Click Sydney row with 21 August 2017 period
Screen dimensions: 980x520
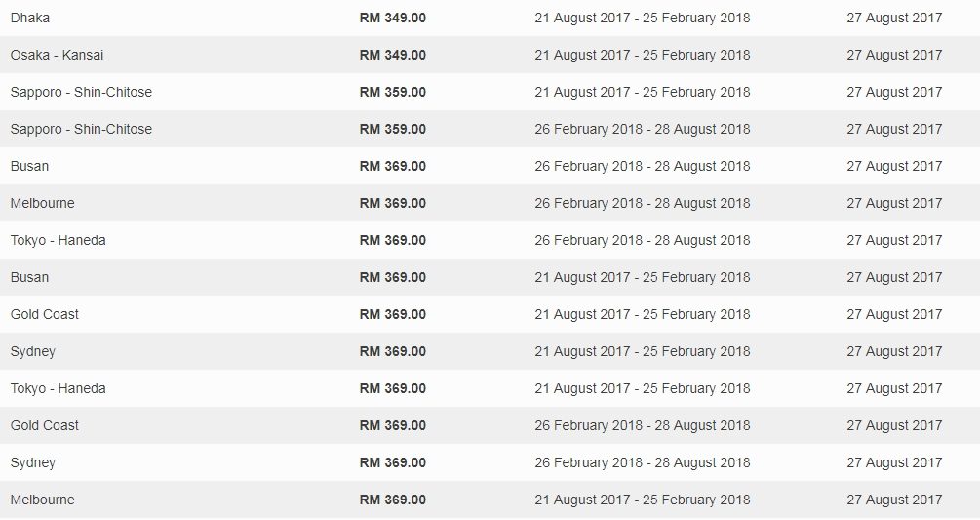pyautogui.click(x=490, y=351)
